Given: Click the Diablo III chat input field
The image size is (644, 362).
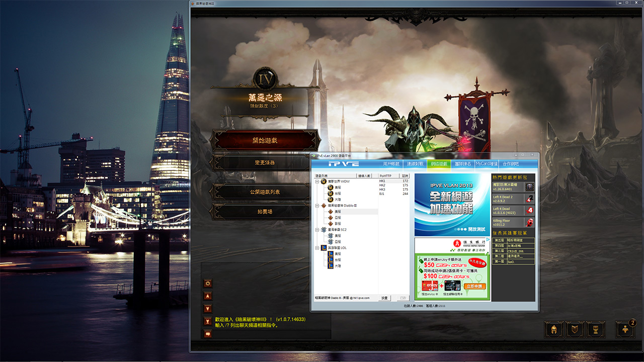Looking at the screenshot, I should pyautogui.click(x=272, y=334).
